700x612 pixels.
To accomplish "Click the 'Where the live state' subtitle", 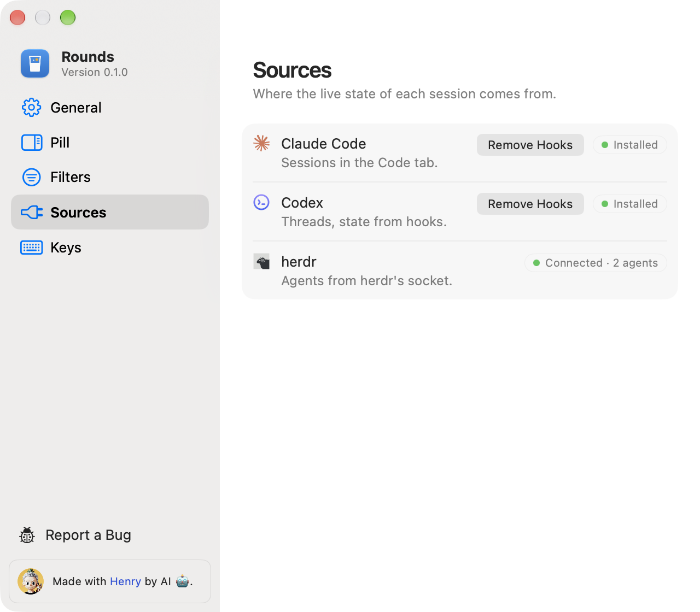I will tap(404, 94).
